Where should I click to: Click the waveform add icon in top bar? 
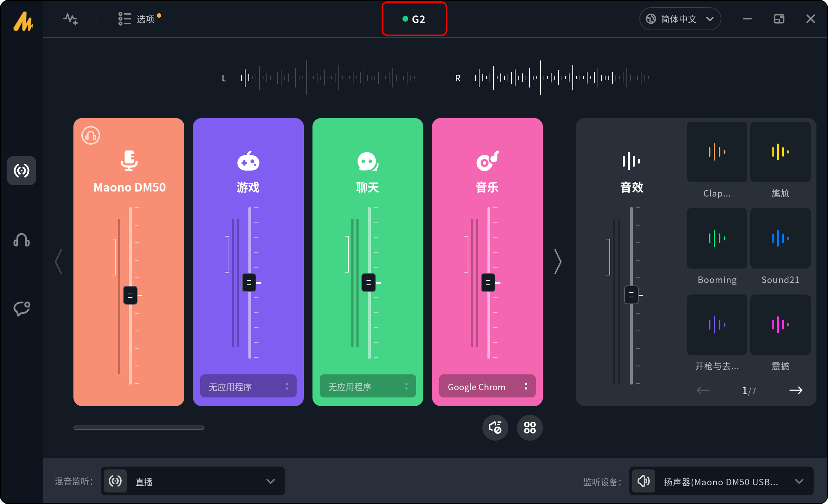coord(71,19)
